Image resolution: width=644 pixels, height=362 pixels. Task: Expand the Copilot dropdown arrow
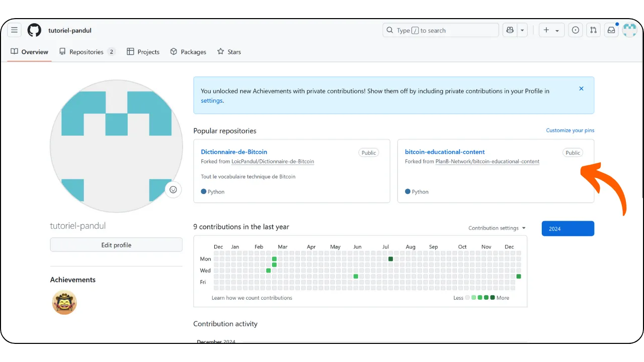(522, 30)
